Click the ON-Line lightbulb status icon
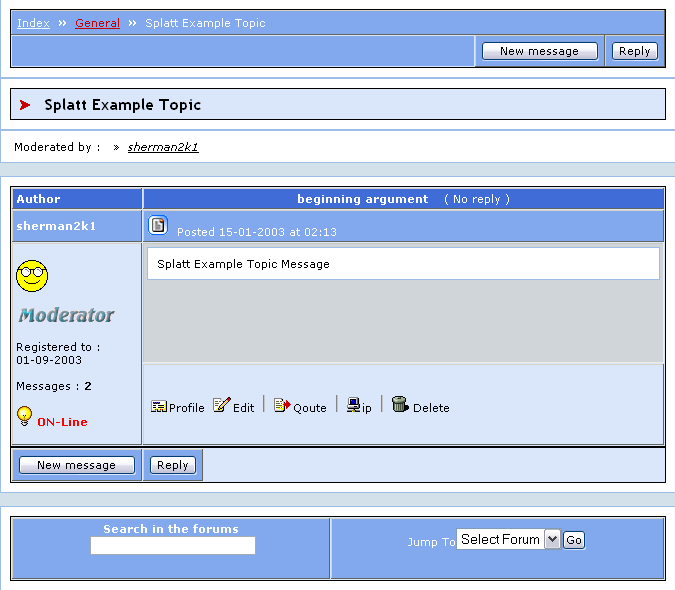Screen dimensions: 675x590 tap(25, 416)
